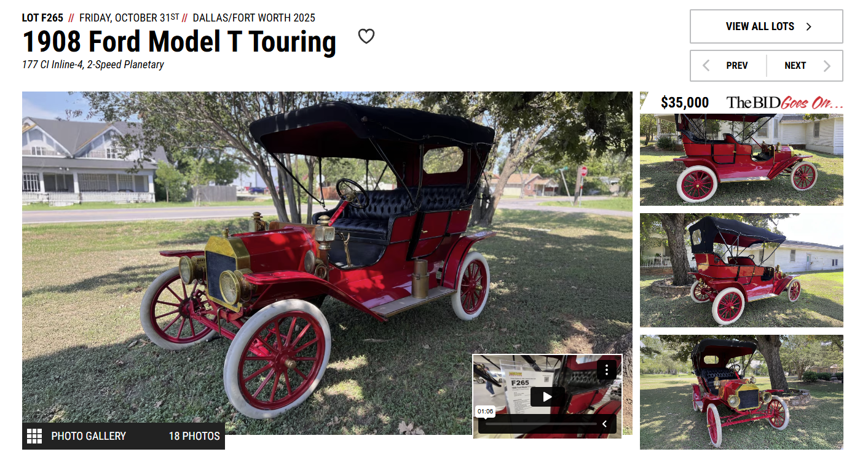The image size is (868, 457).
Task: Favorite this lot with the heart icon
Action: 366,37
